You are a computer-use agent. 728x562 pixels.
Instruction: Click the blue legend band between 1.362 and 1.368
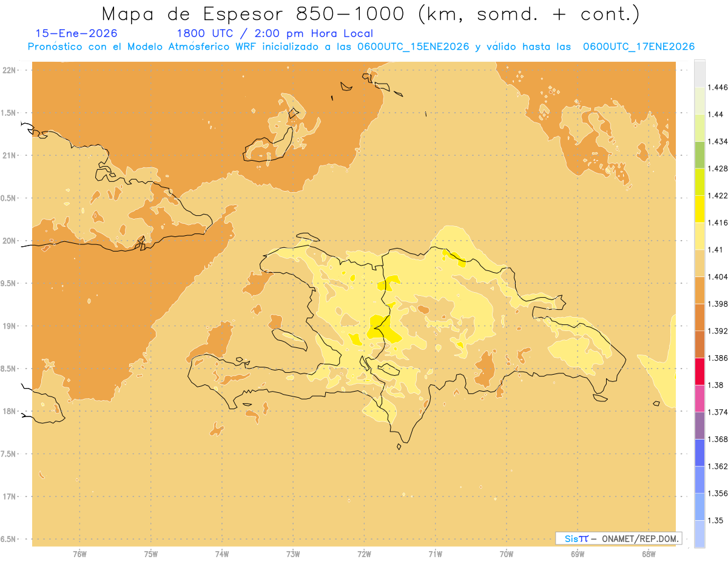[699, 452]
